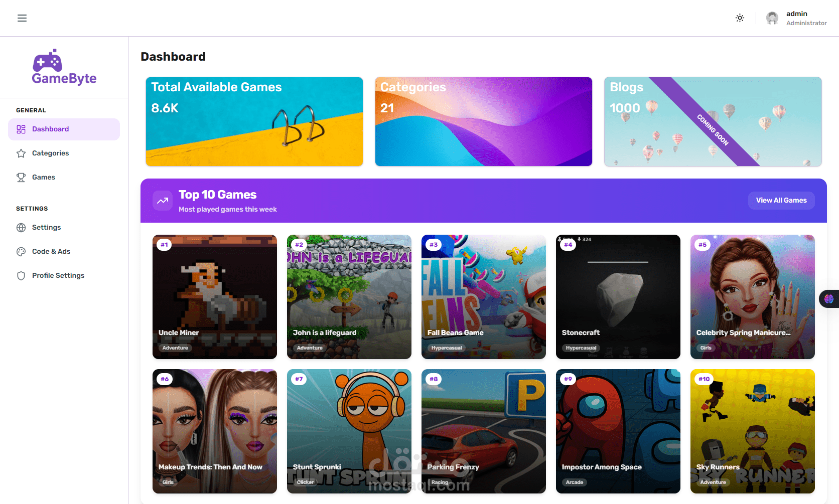Open Settings globe icon

point(21,228)
